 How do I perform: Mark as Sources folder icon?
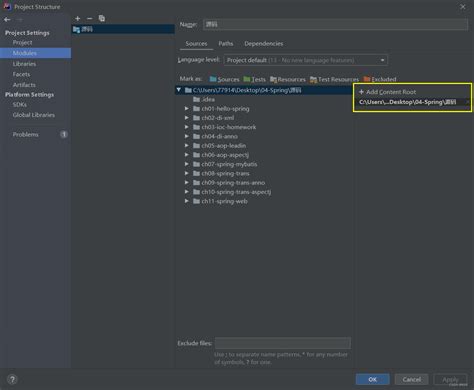click(x=213, y=79)
